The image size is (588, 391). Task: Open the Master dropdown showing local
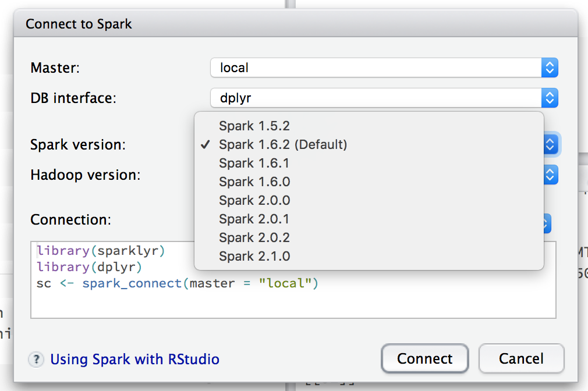(384, 68)
